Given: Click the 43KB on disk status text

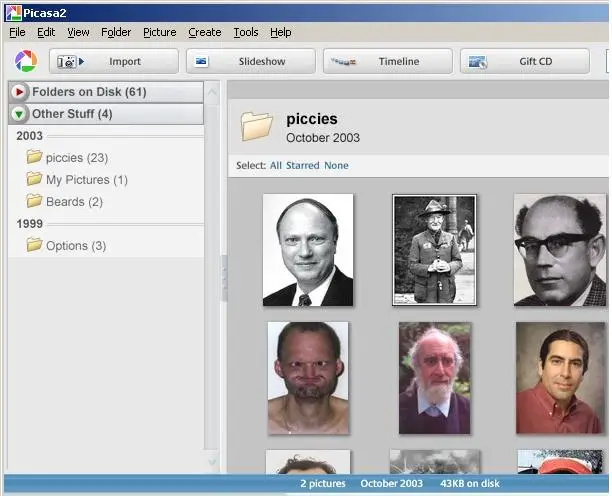Looking at the screenshot, I should 470,484.
